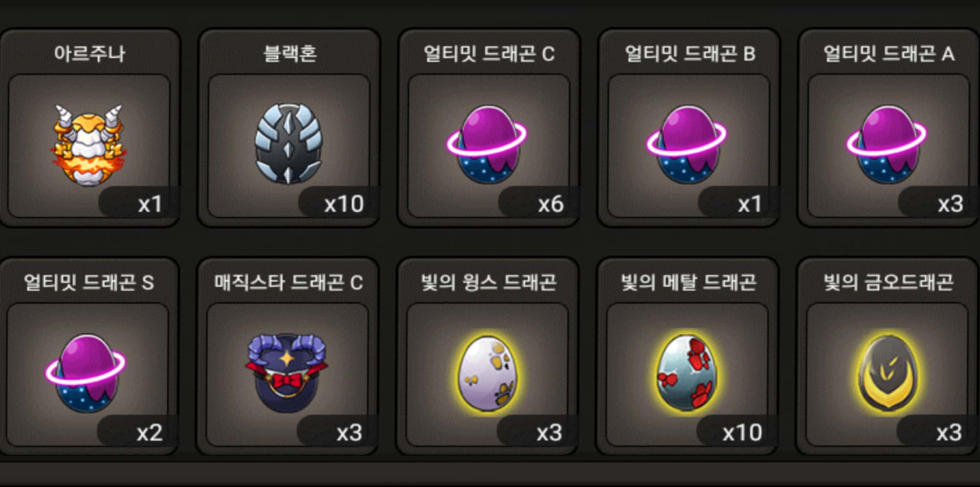Choose the 빛의 윙스 드래곤 glowing egg
This screenshot has height=487, width=980.
(x=487, y=373)
